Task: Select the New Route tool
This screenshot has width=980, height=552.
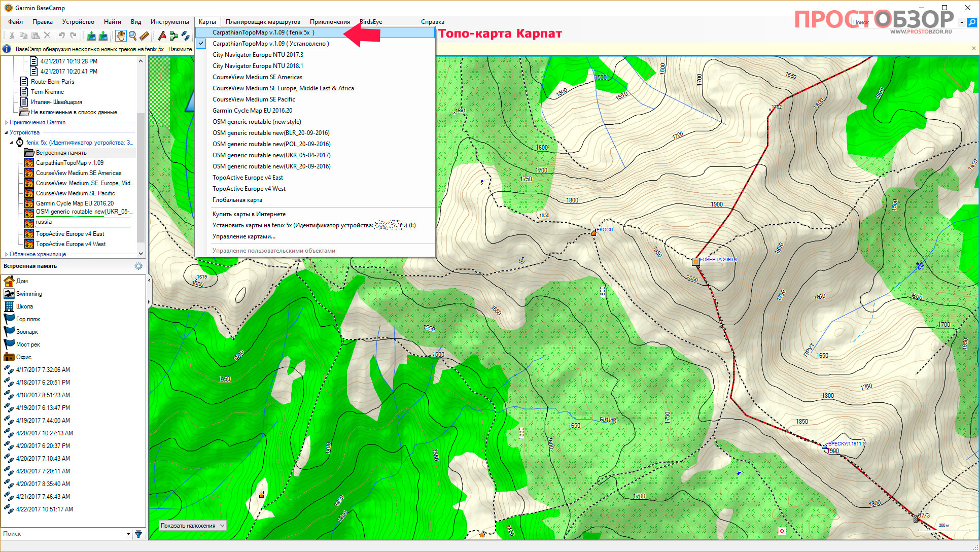Action: point(174,36)
